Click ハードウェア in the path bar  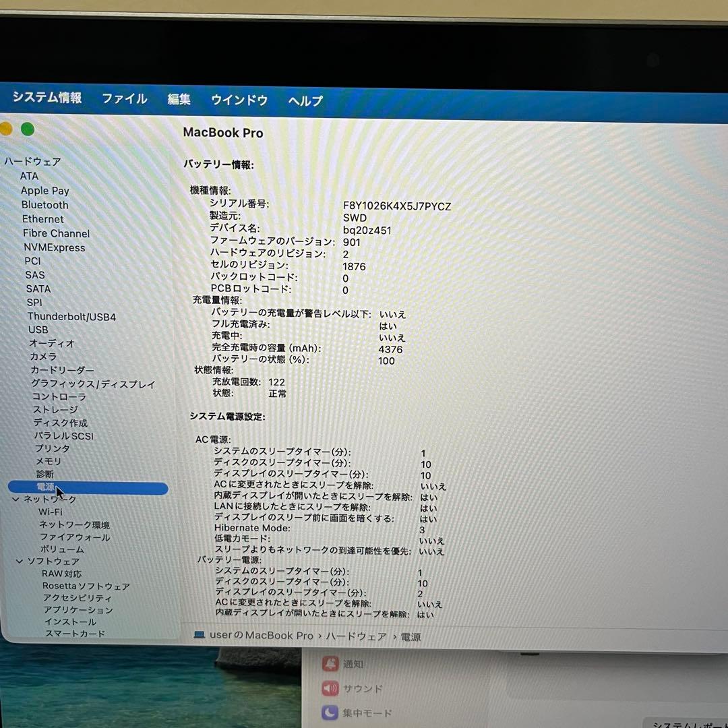[356, 636]
